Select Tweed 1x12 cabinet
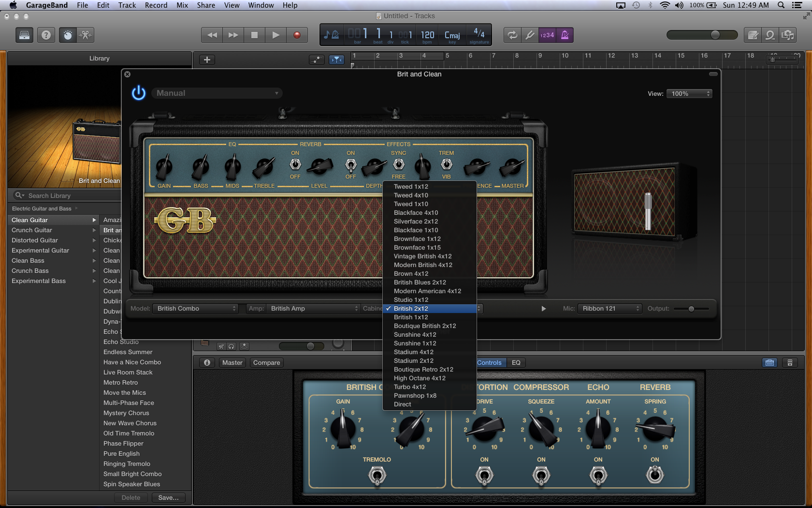Screen dimensions: 812x508 tap(430, 186)
